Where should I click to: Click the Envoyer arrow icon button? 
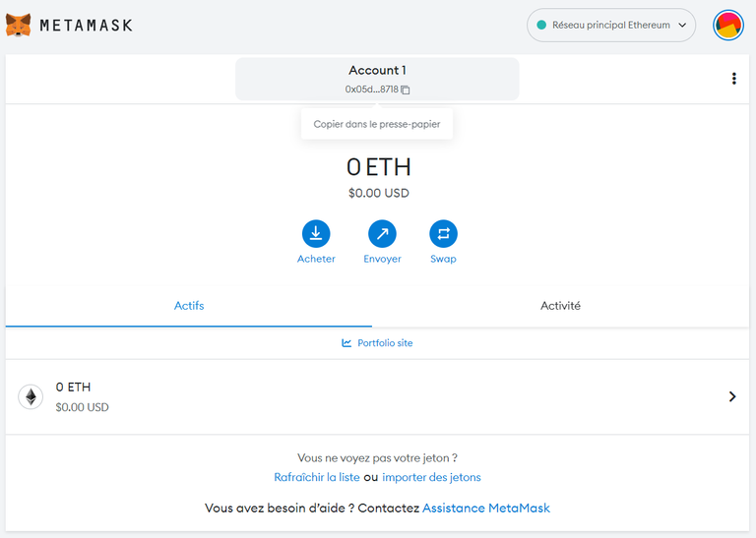[x=382, y=234]
